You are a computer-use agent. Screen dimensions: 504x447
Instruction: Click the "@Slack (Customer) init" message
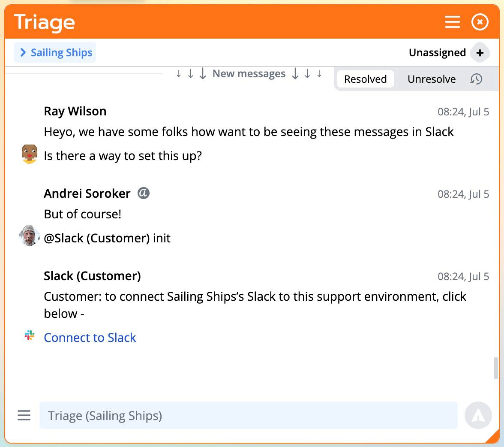(x=107, y=238)
